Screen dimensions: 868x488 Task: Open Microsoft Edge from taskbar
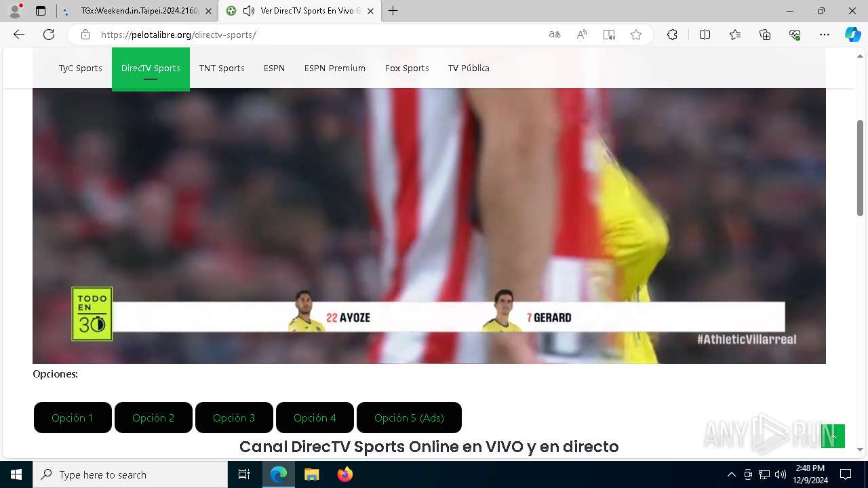(279, 474)
